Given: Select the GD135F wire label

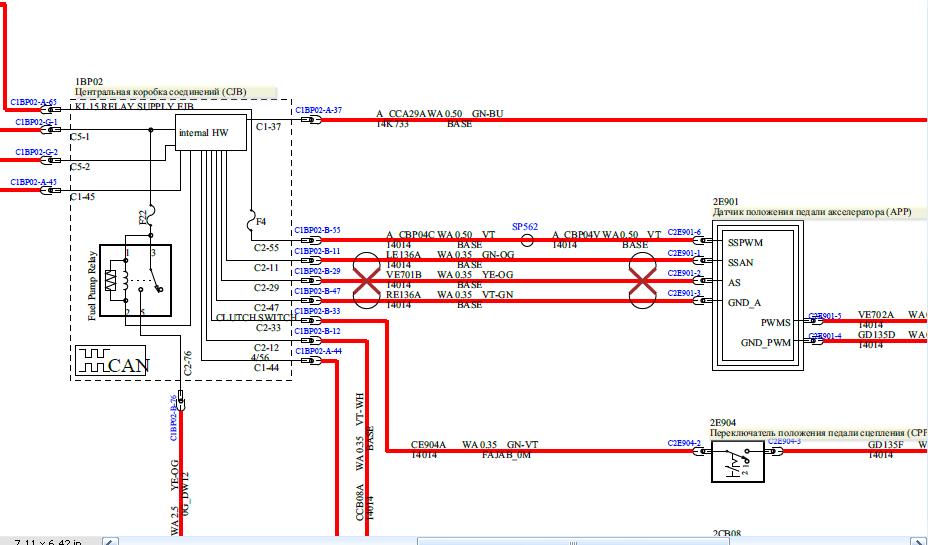Looking at the screenshot, I should [887, 445].
